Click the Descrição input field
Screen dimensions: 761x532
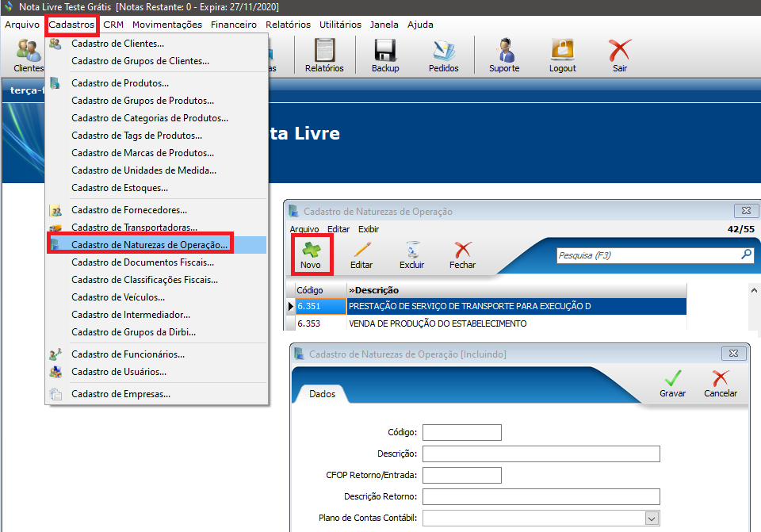click(x=541, y=454)
